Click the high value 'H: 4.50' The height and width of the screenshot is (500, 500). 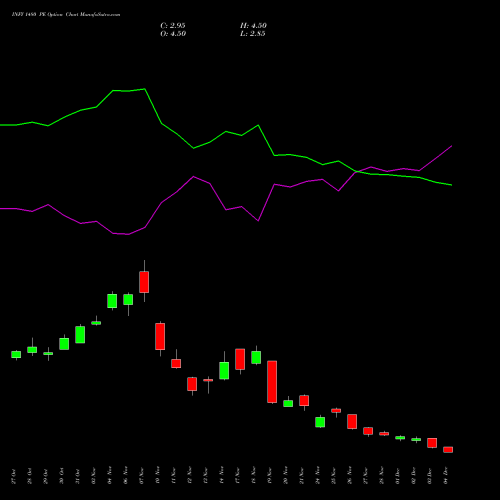click(x=253, y=26)
